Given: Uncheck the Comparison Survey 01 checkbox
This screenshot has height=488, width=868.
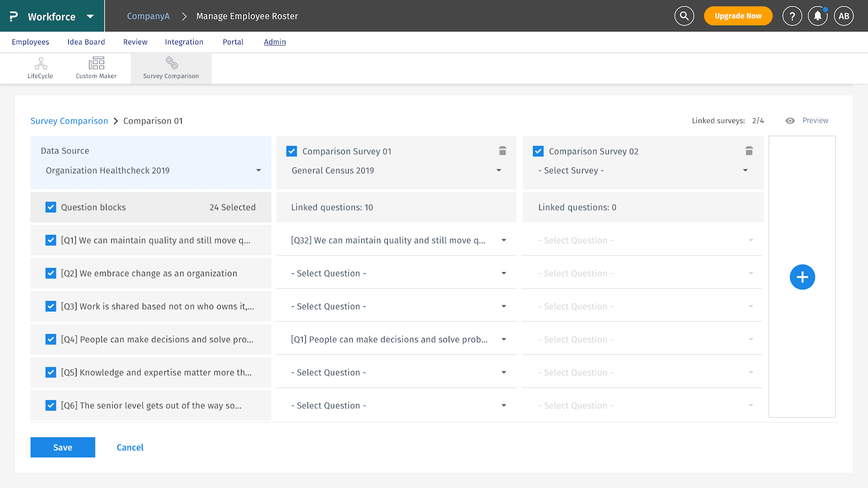Looking at the screenshot, I should click(x=292, y=151).
